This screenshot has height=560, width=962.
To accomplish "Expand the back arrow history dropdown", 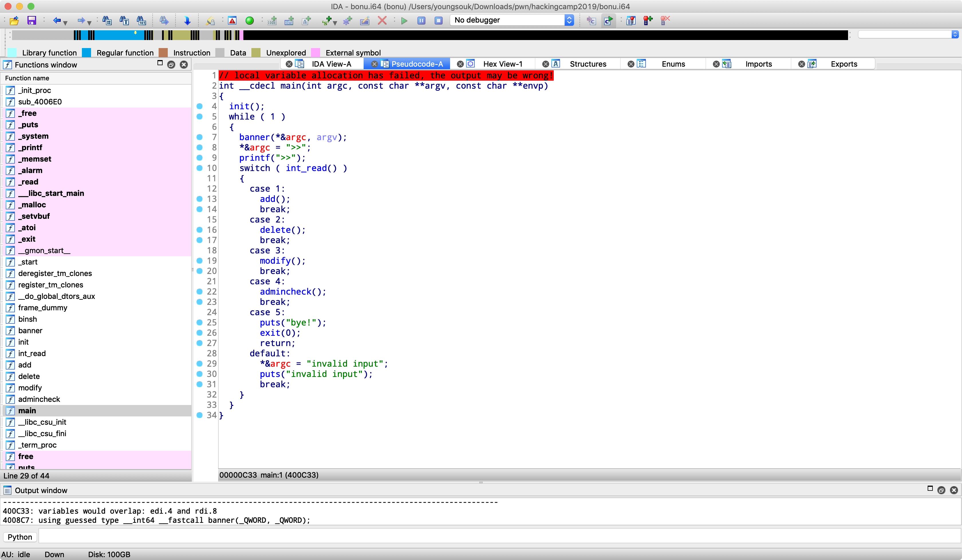I will click(65, 23).
